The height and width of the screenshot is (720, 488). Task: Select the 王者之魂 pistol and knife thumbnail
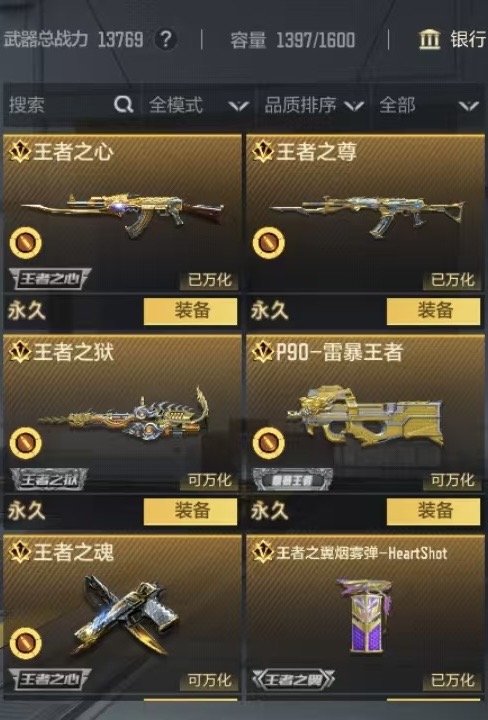click(x=126, y=614)
